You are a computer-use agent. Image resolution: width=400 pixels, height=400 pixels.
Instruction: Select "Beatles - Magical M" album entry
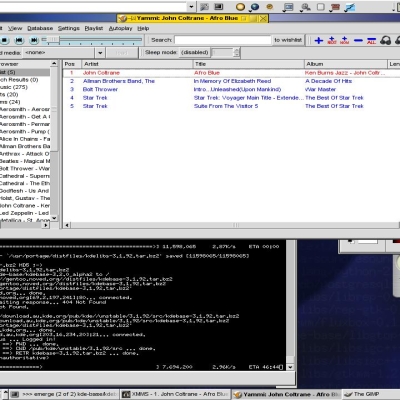(25, 161)
